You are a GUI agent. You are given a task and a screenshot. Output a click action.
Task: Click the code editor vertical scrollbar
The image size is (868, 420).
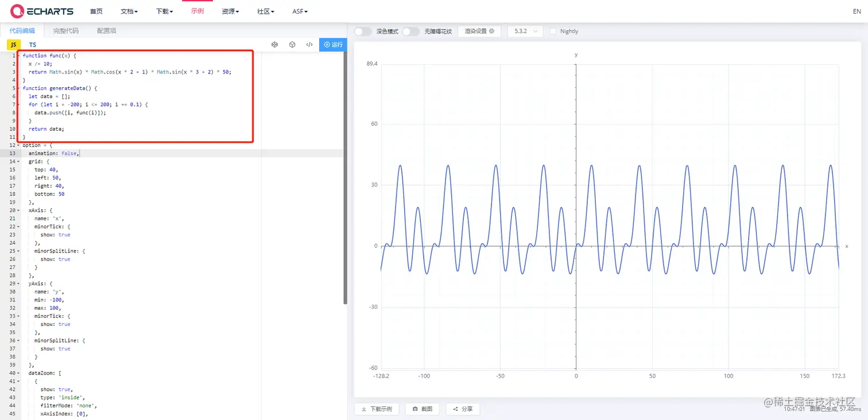(345, 178)
